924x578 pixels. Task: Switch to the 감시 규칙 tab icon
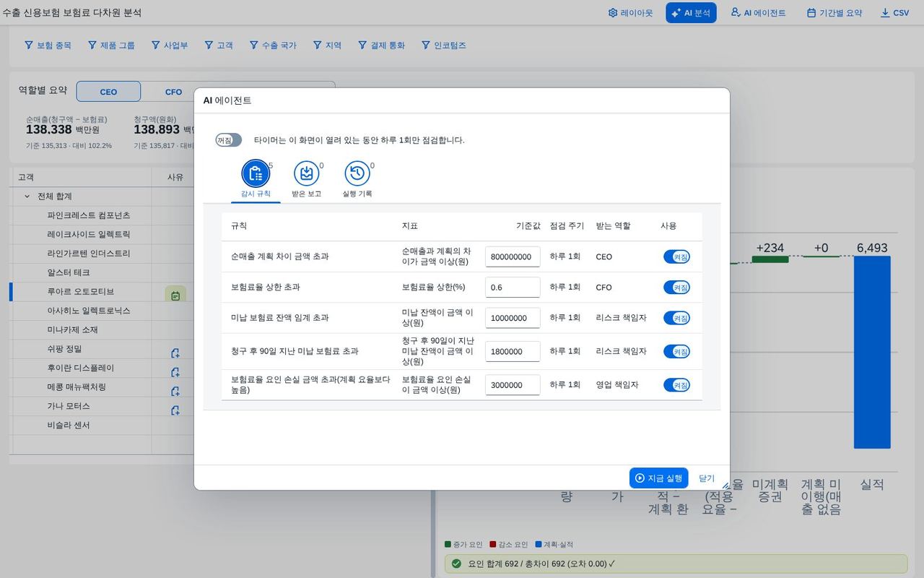click(256, 173)
